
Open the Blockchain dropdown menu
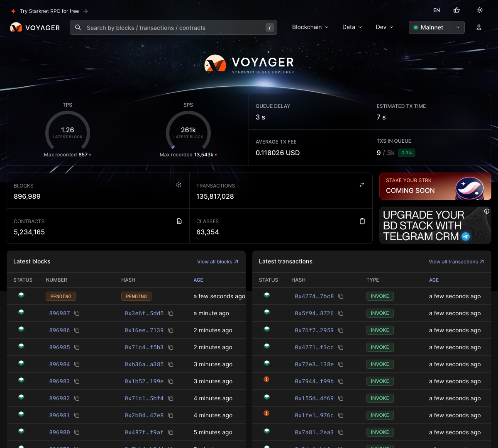(310, 27)
